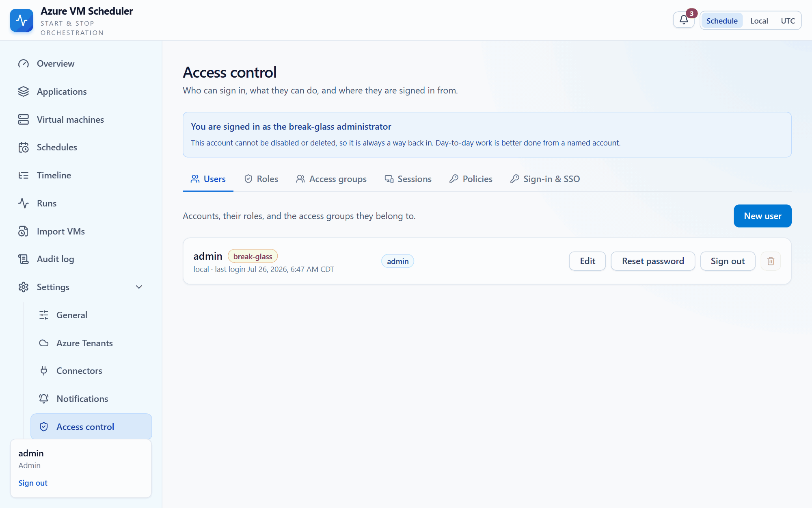Switch to the Roles tab
The image size is (812, 508).
coord(261,179)
